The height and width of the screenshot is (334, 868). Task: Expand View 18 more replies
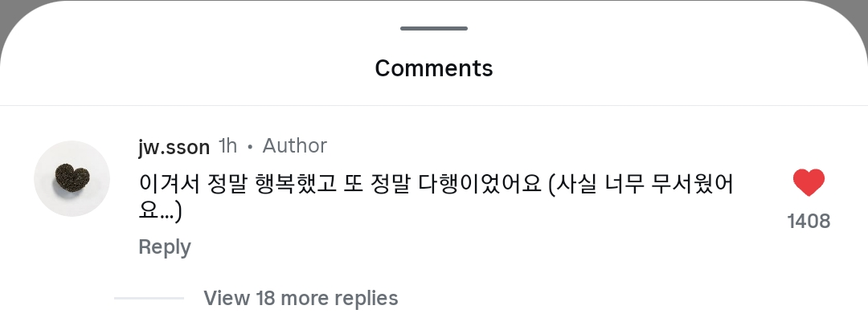[x=301, y=299]
